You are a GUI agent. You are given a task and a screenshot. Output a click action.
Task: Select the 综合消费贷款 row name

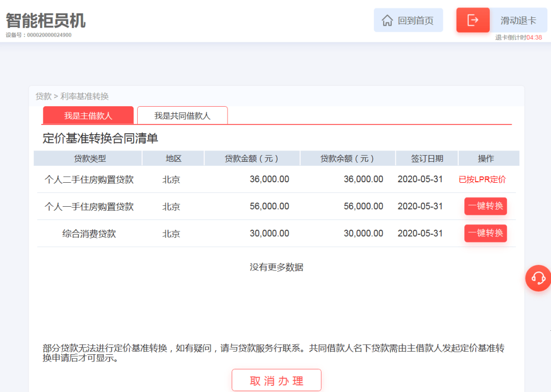[89, 233]
